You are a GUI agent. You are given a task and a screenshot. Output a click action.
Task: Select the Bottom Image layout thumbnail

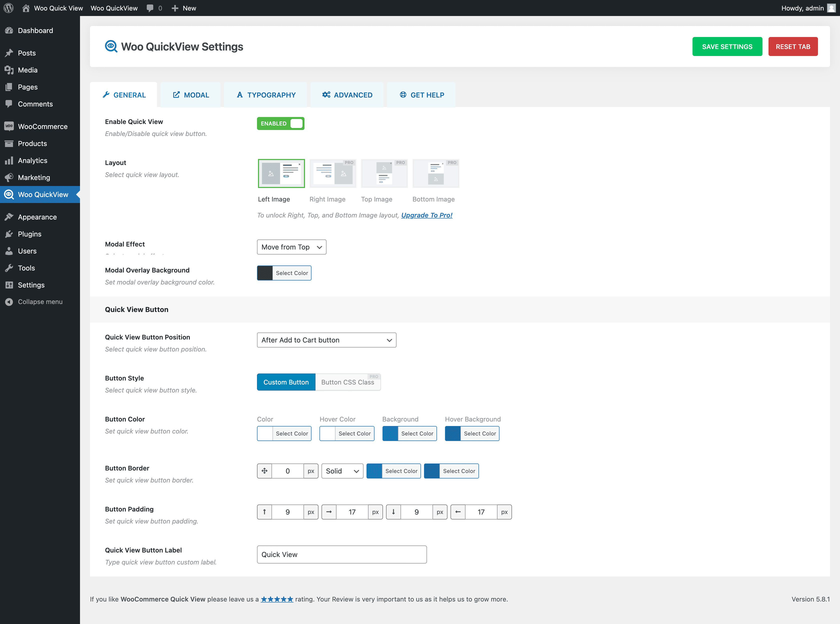[x=436, y=173]
